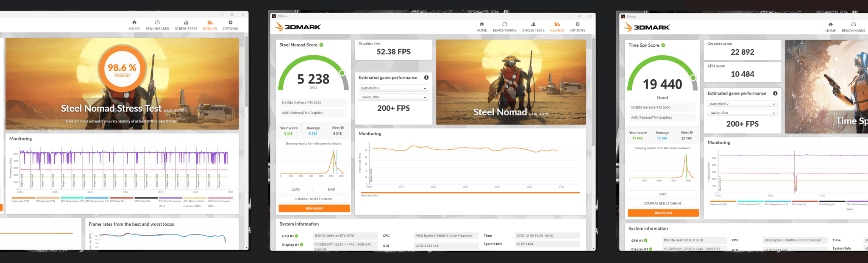Click the Graphics score value 22 892
The height and width of the screenshot is (263, 868).
point(743,52)
